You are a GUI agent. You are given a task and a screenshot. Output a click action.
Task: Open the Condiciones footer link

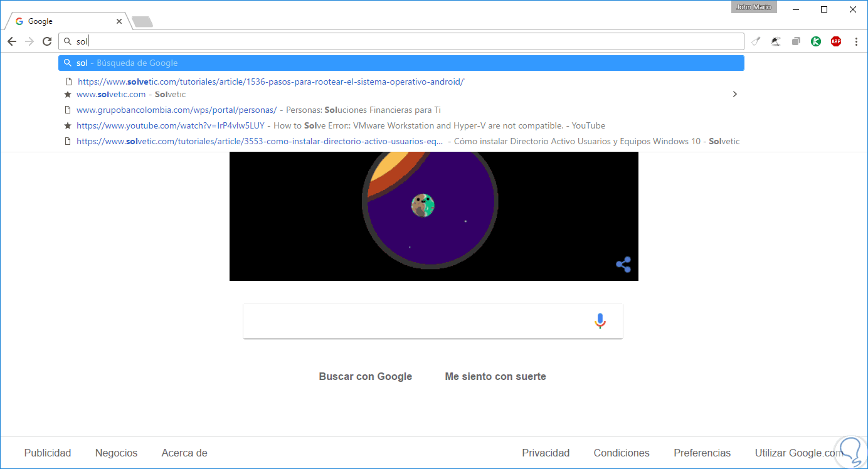point(622,453)
